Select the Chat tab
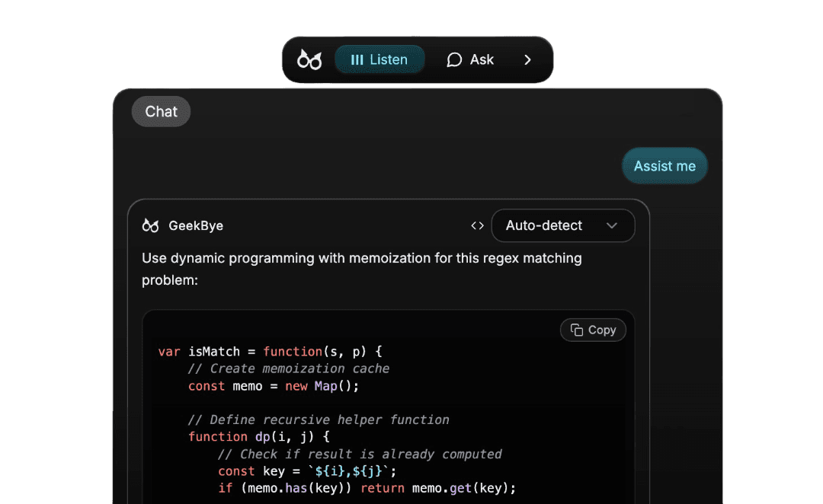The width and height of the screenshot is (823, 504). [161, 111]
